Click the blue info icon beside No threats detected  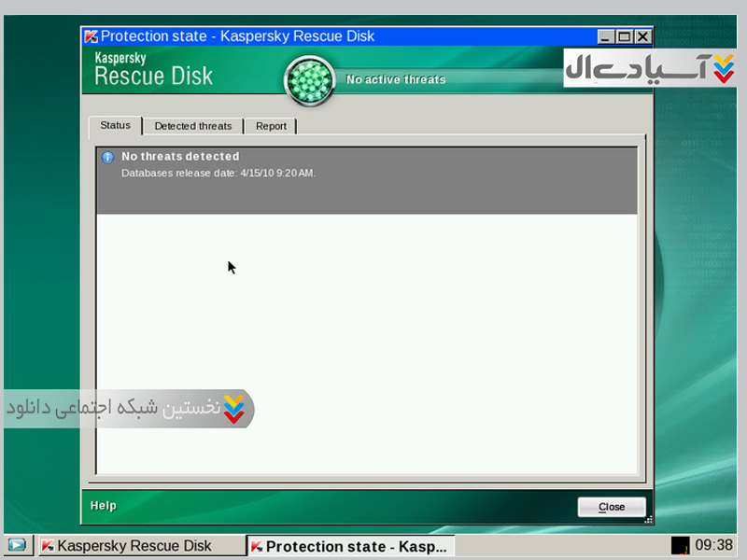107,158
